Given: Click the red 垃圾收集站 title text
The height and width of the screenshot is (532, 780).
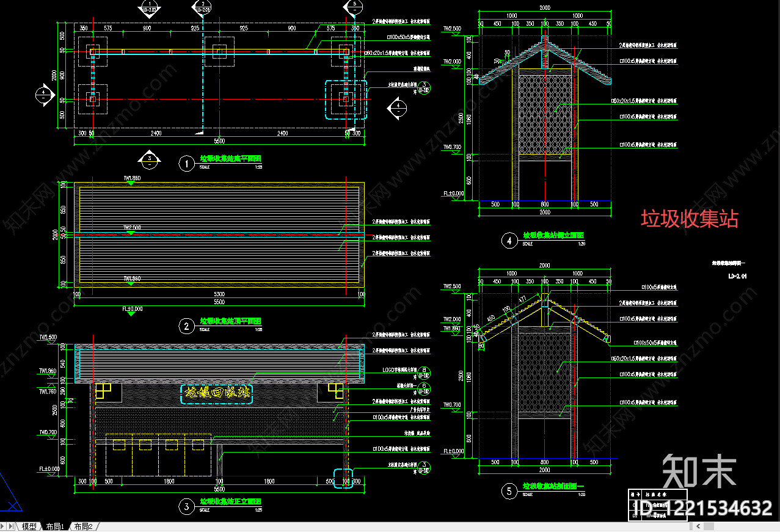Looking at the screenshot, I should tap(690, 219).
